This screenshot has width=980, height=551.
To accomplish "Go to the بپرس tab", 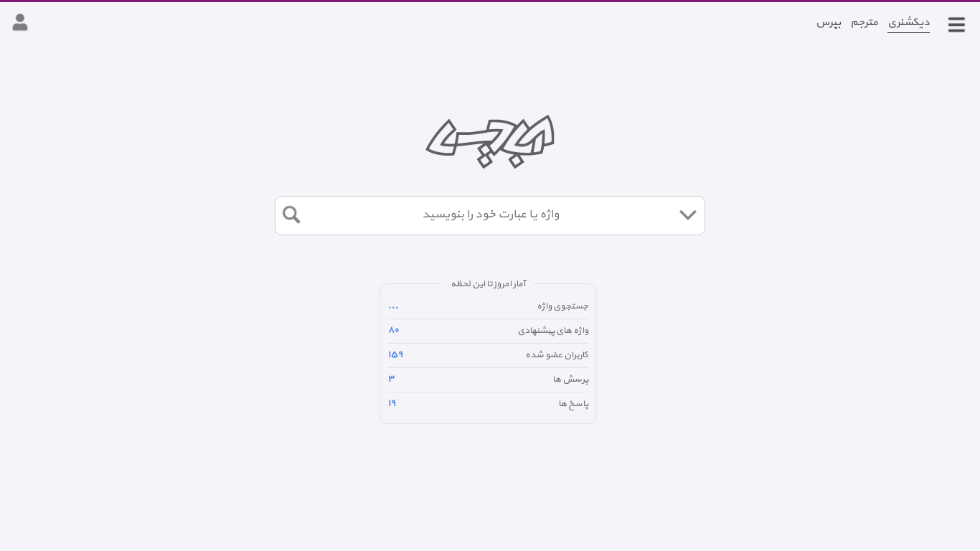I will pos(829,22).
